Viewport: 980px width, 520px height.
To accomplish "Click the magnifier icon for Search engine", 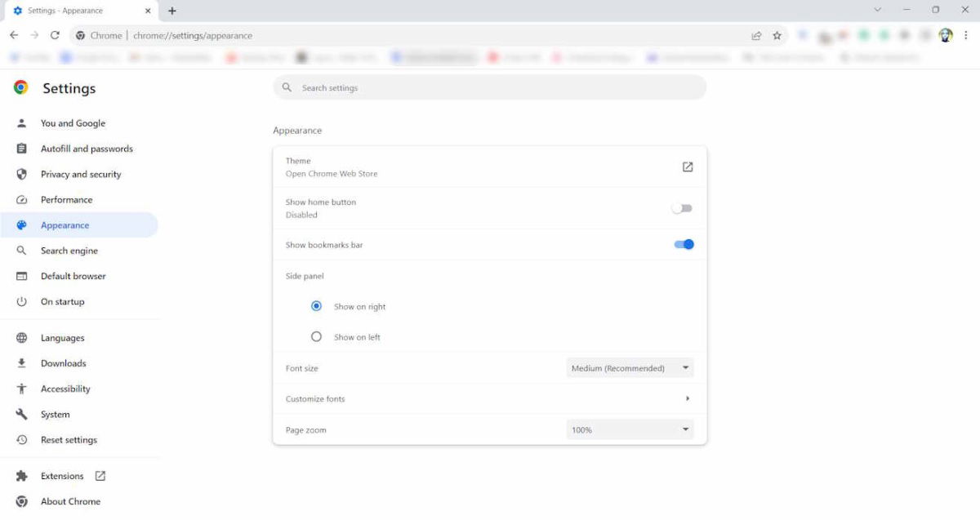I will pyautogui.click(x=22, y=251).
